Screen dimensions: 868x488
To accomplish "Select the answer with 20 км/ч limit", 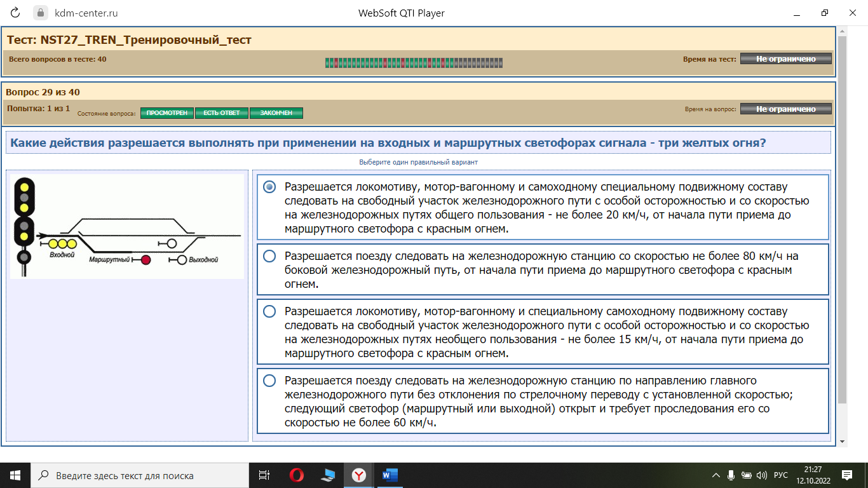I will [543, 208].
